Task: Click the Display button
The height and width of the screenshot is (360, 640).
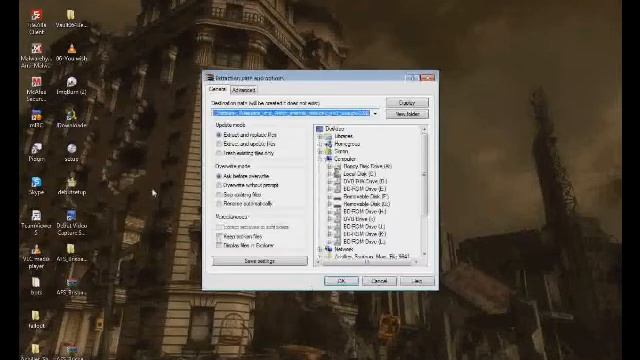Action: pyautogui.click(x=407, y=103)
